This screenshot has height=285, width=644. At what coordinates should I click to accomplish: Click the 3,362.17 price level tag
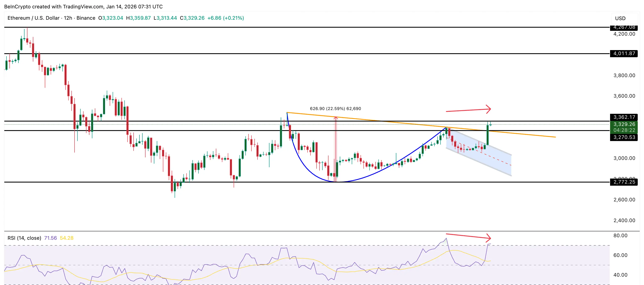(624, 117)
